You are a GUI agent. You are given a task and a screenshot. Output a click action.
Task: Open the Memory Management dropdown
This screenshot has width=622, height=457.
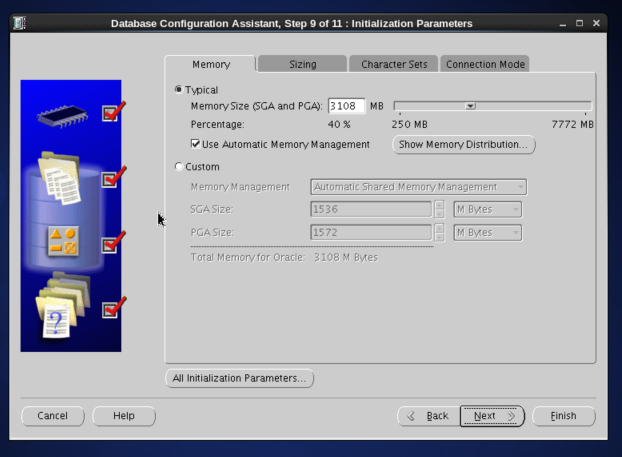[x=419, y=187]
